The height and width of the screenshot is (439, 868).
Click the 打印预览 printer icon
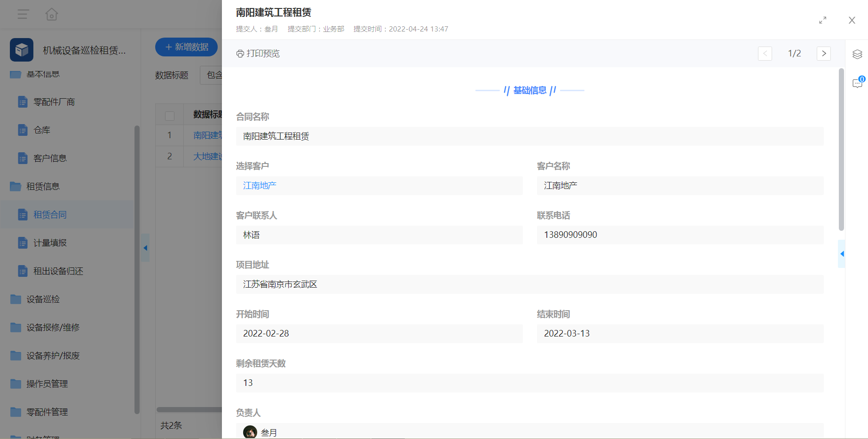tap(240, 54)
